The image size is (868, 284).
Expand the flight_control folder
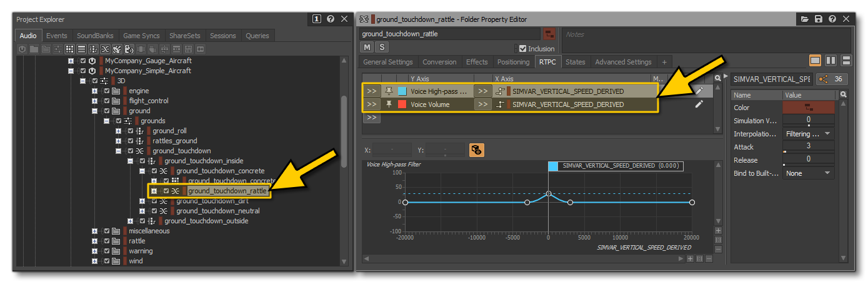[94, 101]
